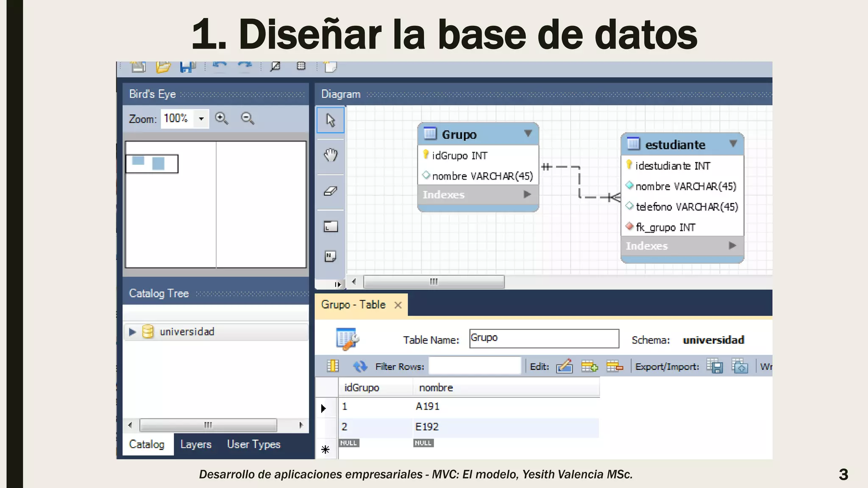Viewport: 868px width, 488px height.
Task: Click the nombre column header in grid
Action: 506,388
